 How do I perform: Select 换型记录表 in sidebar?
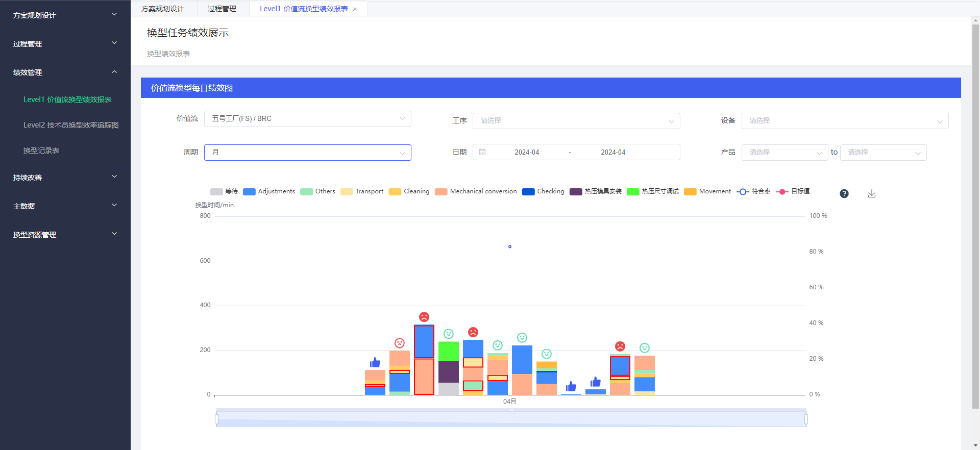tap(41, 151)
